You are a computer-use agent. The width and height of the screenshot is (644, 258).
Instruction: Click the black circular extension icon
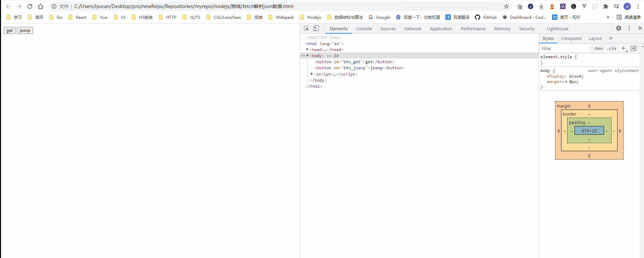(574, 6)
